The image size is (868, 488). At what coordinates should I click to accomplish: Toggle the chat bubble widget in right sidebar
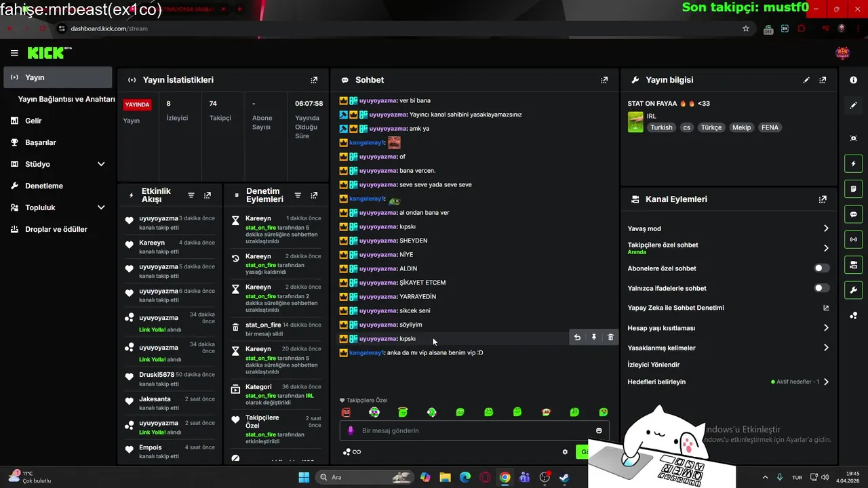click(x=854, y=214)
